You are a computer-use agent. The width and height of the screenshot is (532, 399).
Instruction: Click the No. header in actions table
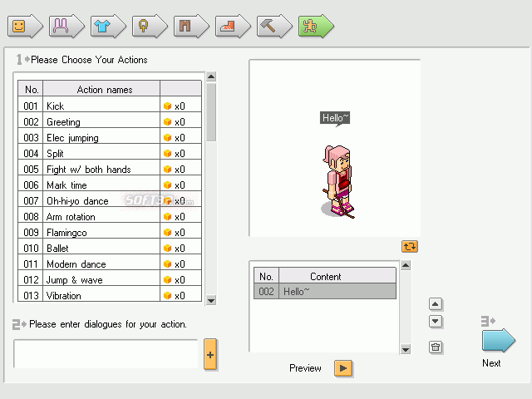click(x=31, y=90)
